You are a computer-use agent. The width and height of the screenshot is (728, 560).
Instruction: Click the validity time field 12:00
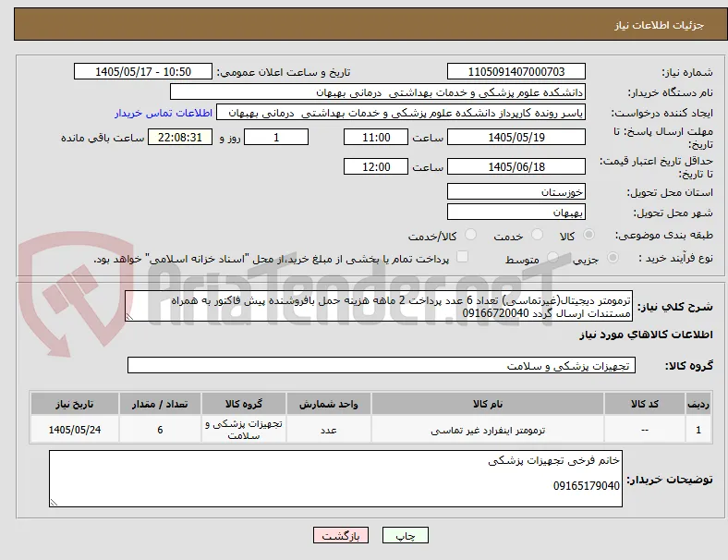pyautogui.click(x=376, y=166)
